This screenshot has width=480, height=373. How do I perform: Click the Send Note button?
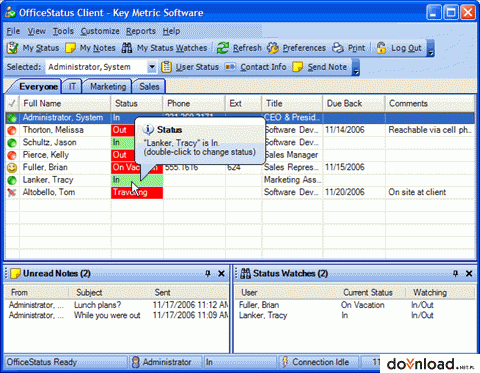(320, 67)
